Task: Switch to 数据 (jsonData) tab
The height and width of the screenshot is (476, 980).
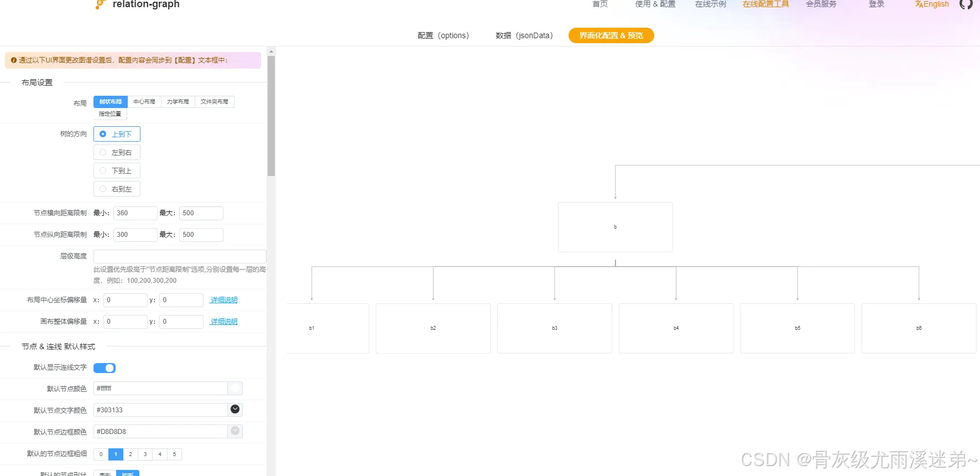Action: pyautogui.click(x=524, y=35)
